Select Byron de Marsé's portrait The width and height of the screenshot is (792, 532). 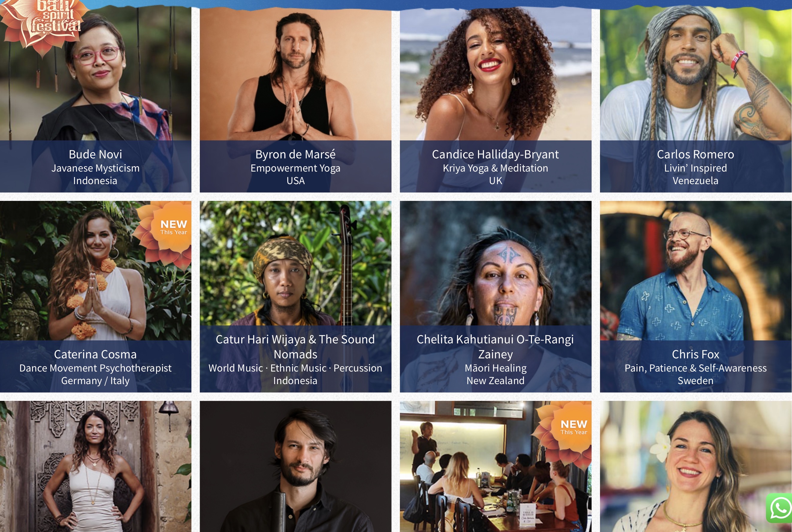pyautogui.click(x=295, y=73)
